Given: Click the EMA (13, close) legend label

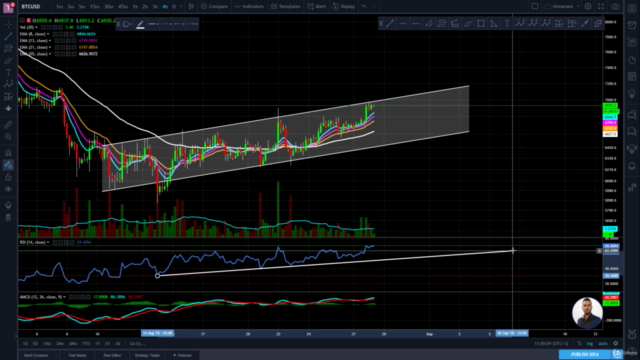Looking at the screenshot, I should coord(33,41).
